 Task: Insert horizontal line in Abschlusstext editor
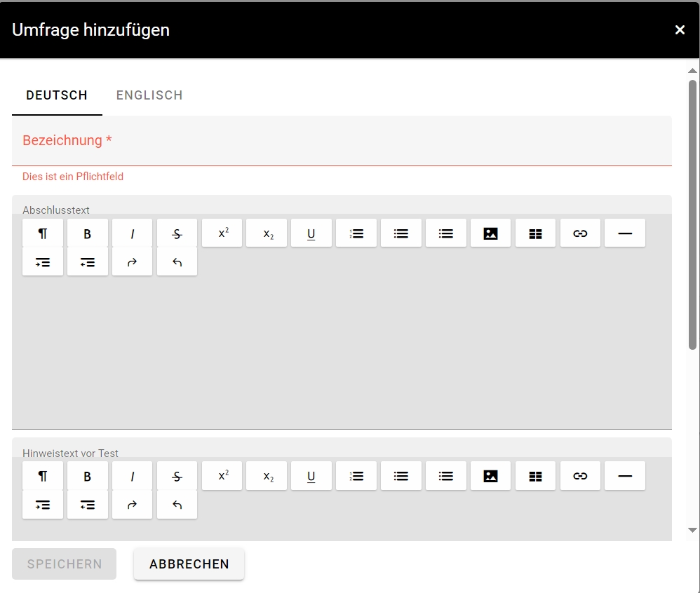(624, 233)
